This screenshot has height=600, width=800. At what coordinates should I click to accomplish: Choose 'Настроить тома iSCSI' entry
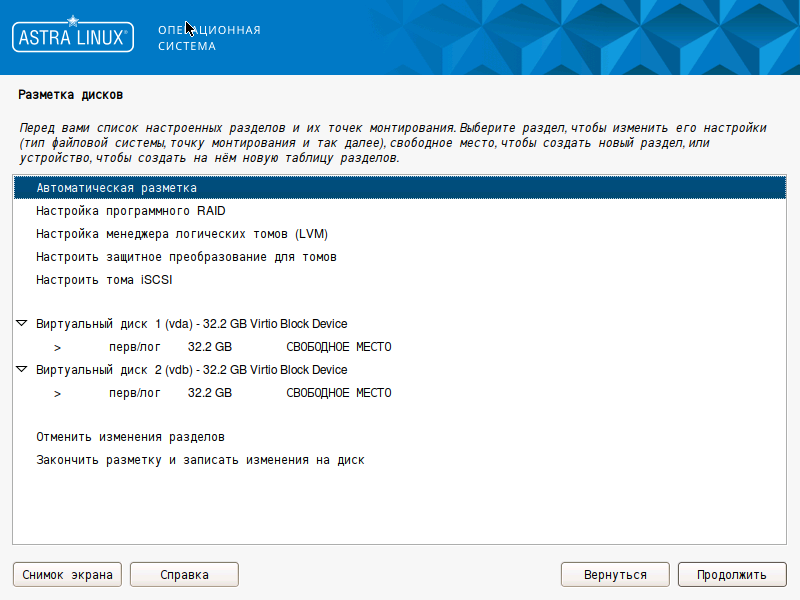coord(104,280)
